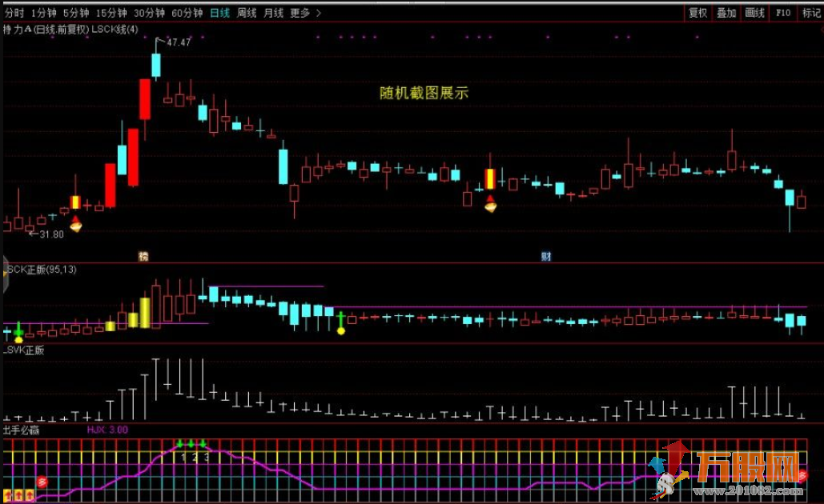The image size is (824, 504).
Task: Click the green arrow above number 3
Action: (x=203, y=444)
